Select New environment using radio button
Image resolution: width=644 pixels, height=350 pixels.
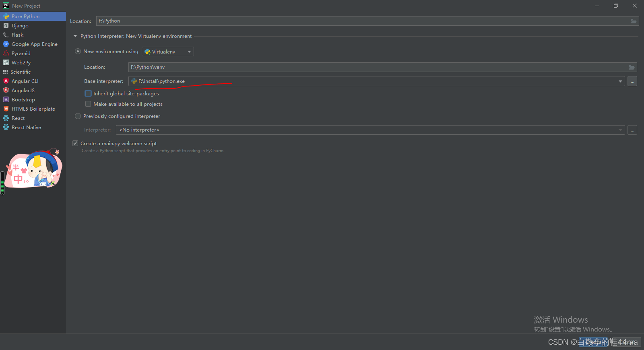pyautogui.click(x=78, y=51)
